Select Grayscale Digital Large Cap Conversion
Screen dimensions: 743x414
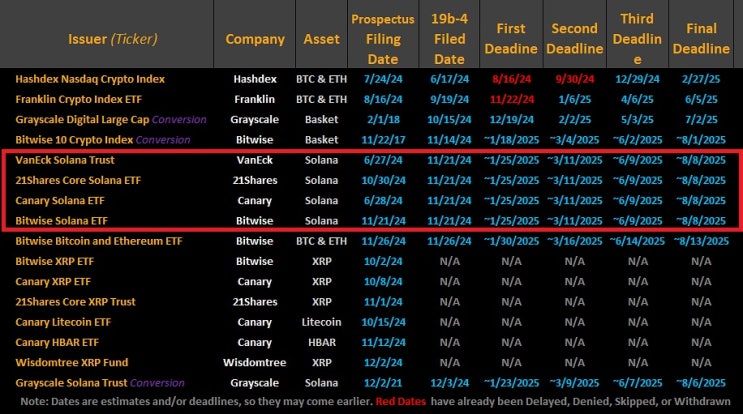point(111,119)
